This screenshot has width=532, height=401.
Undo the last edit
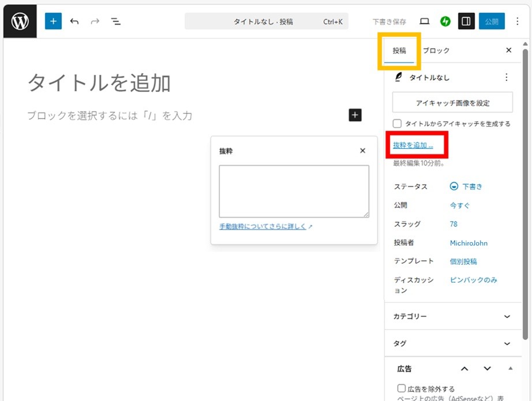[x=74, y=21]
